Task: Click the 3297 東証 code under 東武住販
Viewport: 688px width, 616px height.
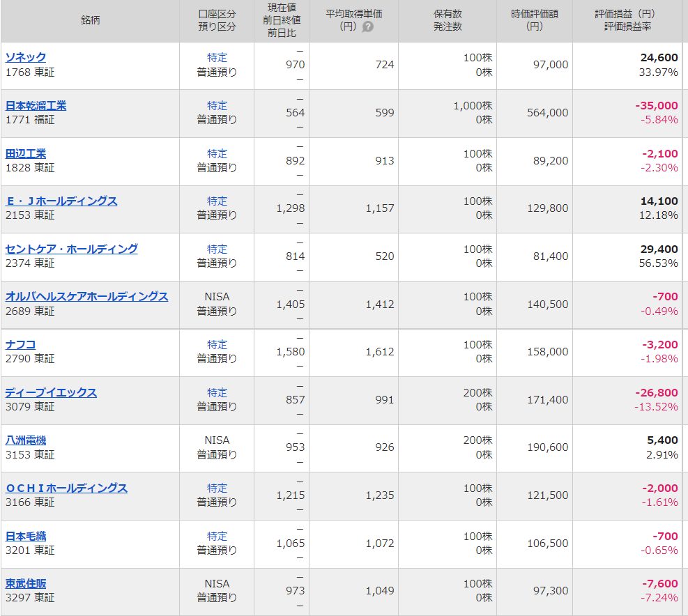Action: coord(30,598)
